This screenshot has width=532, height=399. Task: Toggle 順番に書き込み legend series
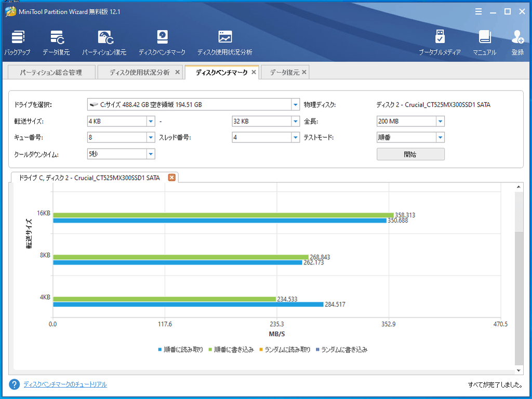pyautogui.click(x=231, y=350)
